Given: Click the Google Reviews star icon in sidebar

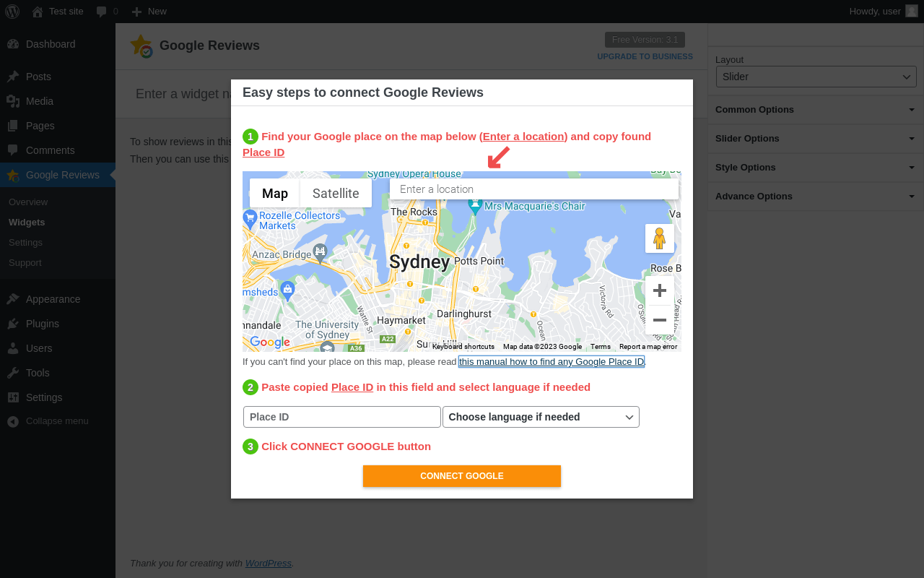Looking at the screenshot, I should coord(13,175).
